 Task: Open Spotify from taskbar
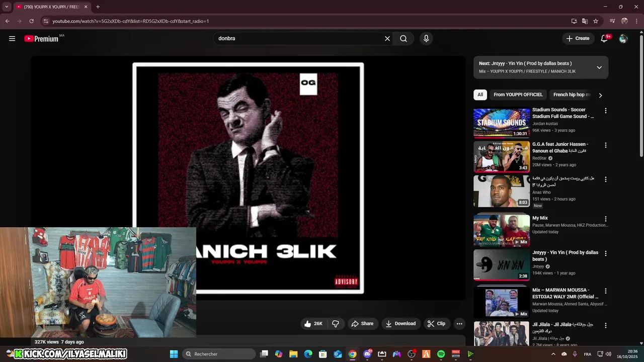pyautogui.click(x=441, y=354)
